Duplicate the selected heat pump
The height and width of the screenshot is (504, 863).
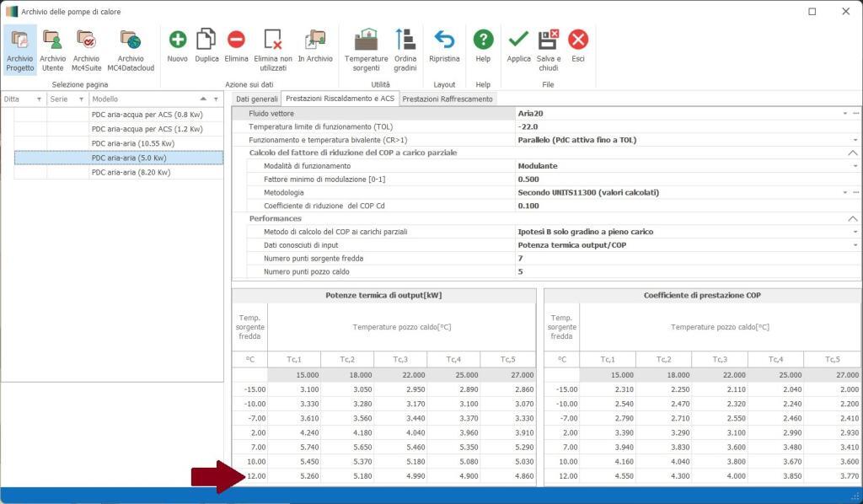(x=206, y=46)
